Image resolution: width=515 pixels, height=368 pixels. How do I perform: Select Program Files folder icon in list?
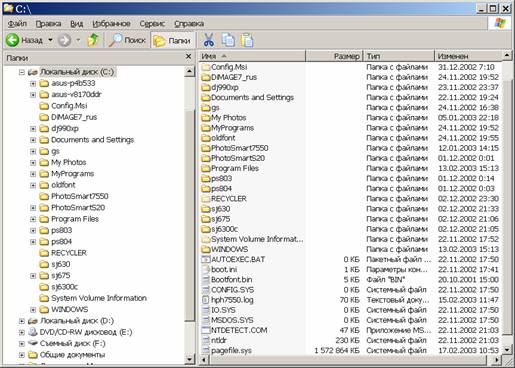pyautogui.click(x=205, y=168)
